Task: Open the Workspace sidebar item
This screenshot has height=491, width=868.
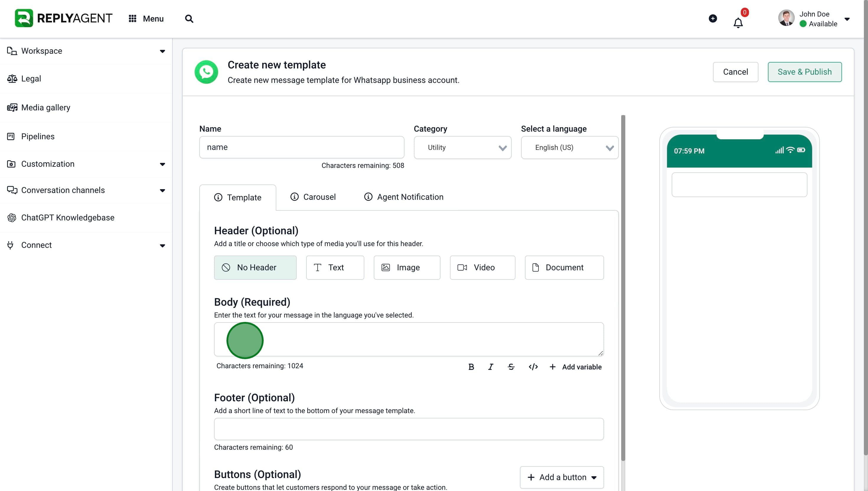Action: pyautogui.click(x=86, y=51)
